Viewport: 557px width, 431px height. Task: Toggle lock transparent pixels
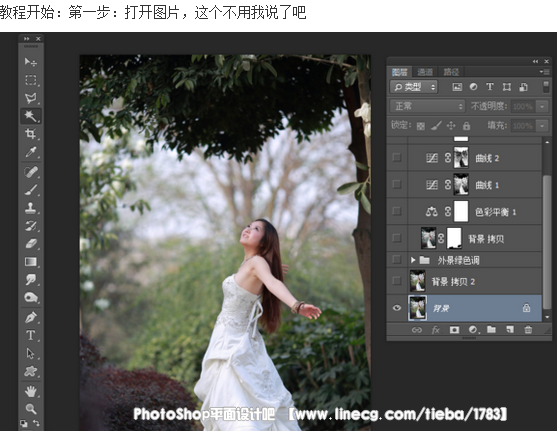[x=421, y=126]
